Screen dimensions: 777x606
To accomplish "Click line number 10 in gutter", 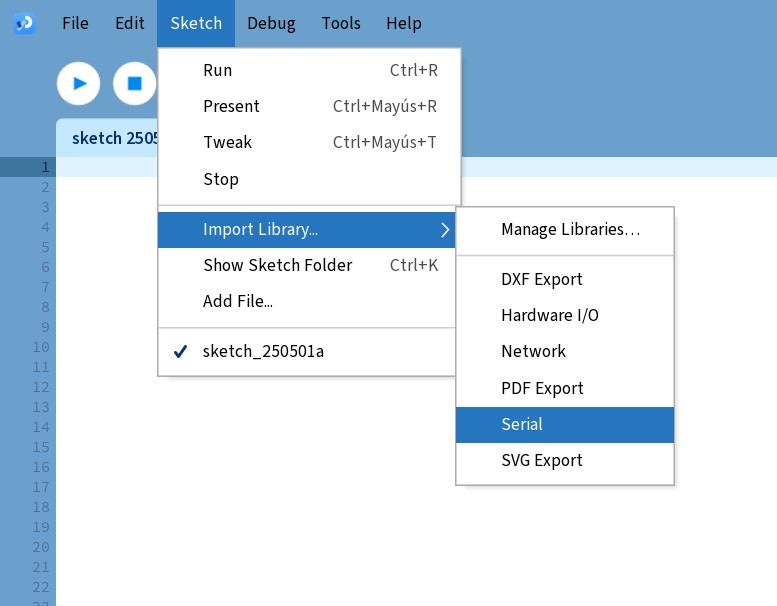I will 41,347.
